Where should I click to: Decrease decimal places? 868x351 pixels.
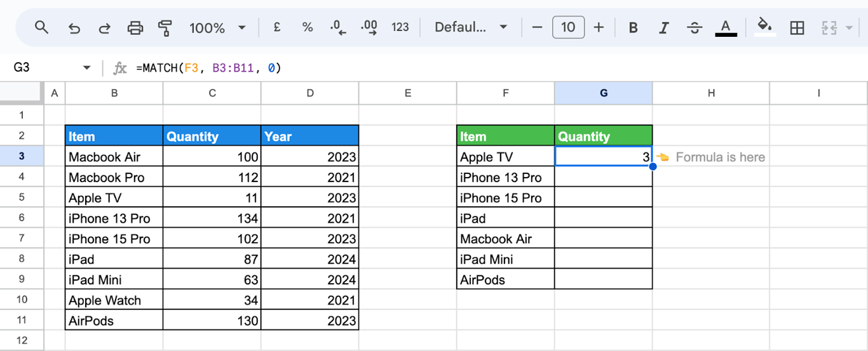point(337,27)
